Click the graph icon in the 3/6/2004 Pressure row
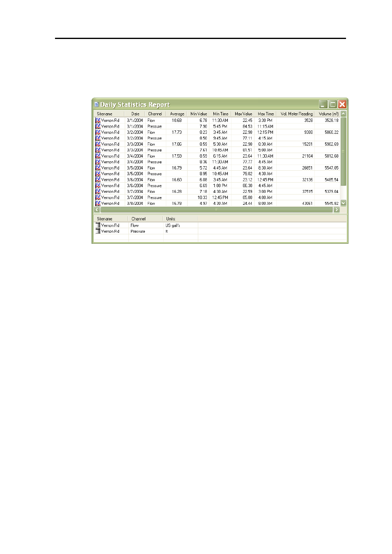The width and height of the screenshot is (392, 554). click(x=98, y=186)
